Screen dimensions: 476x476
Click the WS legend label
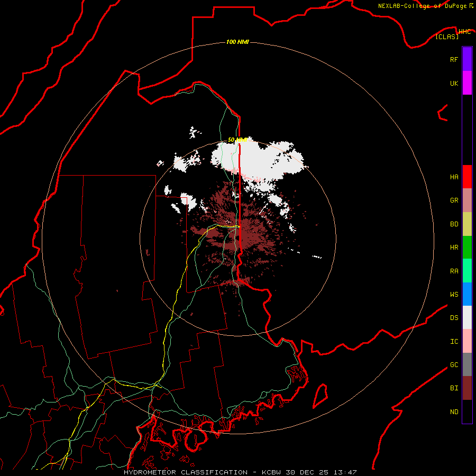pos(454,294)
